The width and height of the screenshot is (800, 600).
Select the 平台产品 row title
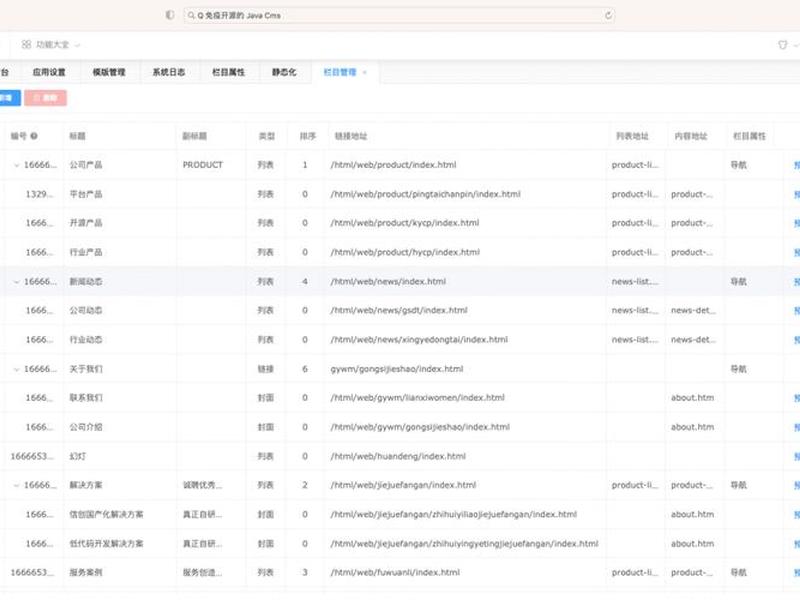(x=86, y=194)
